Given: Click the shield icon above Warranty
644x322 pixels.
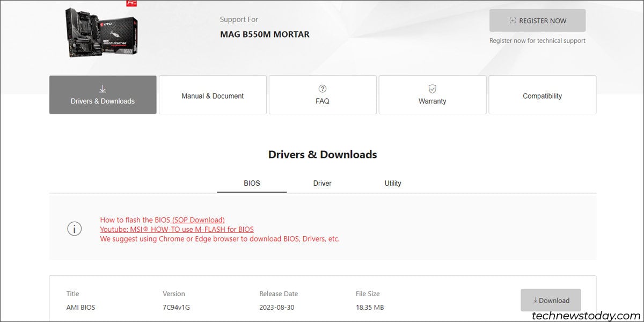Looking at the screenshot, I should pyautogui.click(x=432, y=89).
